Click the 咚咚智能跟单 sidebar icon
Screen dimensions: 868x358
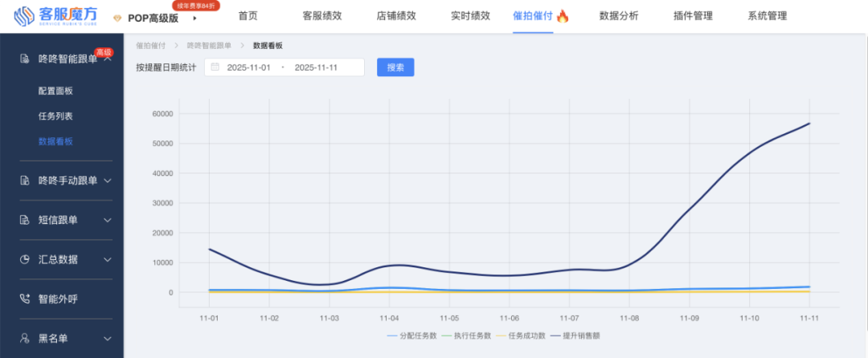24,59
